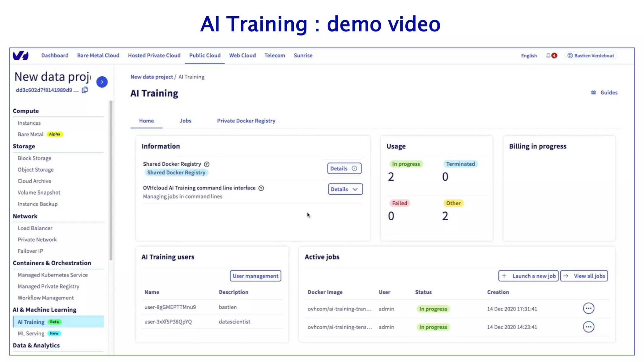Click Launch a new job button
The width and height of the screenshot is (644, 362).
click(528, 276)
